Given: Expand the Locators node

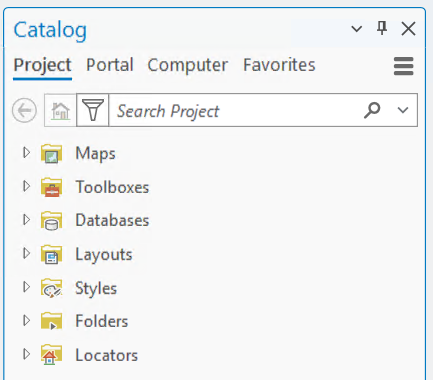Looking at the screenshot, I should [26, 354].
